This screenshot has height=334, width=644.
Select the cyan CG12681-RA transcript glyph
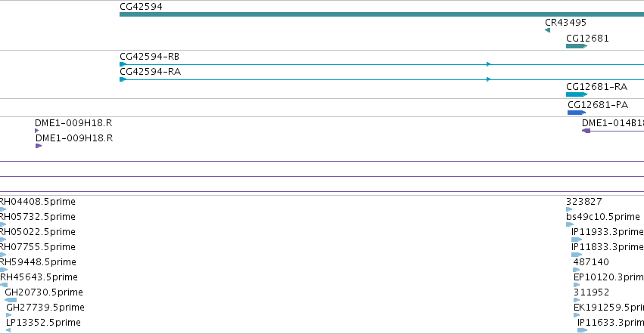577,94
